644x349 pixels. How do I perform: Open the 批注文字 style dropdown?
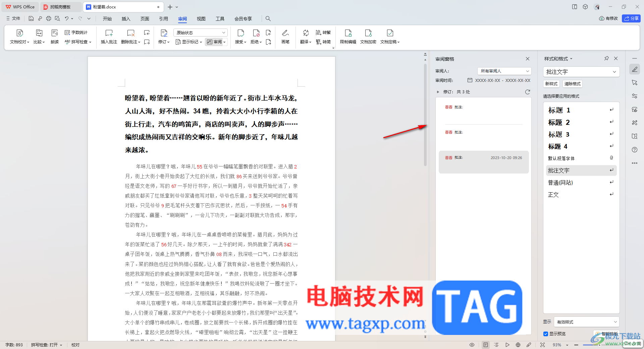[x=581, y=72]
